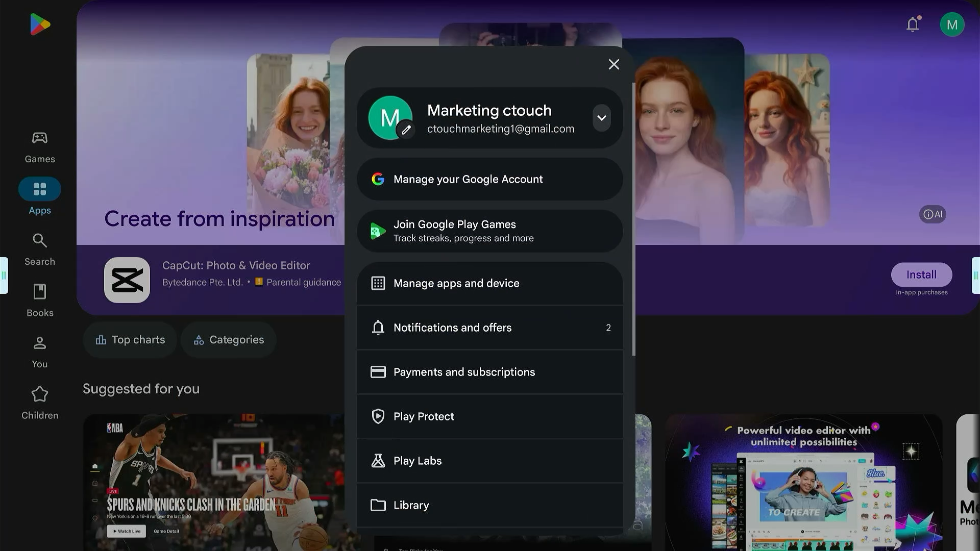The image size is (980, 551).
Task: Open the Categories chip
Action: [229, 340]
